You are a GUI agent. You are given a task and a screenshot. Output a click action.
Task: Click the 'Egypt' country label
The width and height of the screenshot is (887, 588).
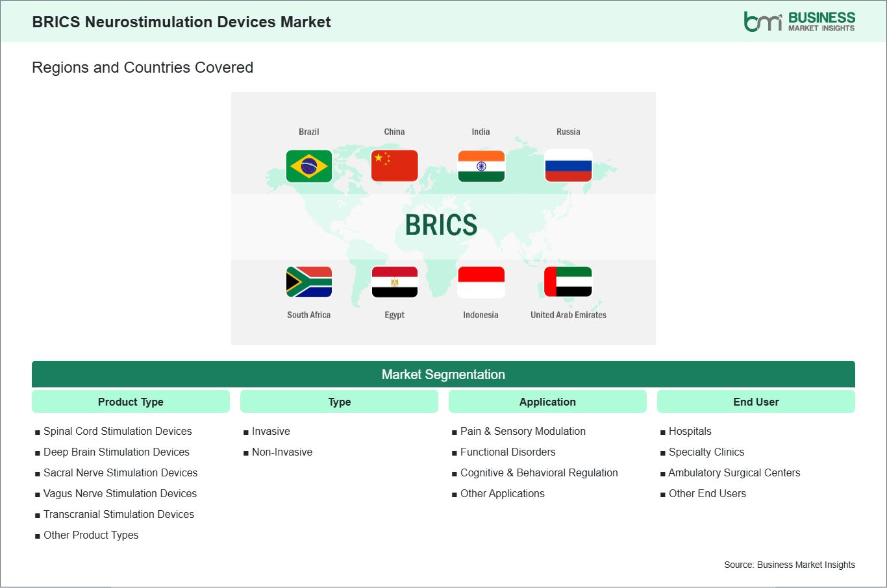point(394,315)
